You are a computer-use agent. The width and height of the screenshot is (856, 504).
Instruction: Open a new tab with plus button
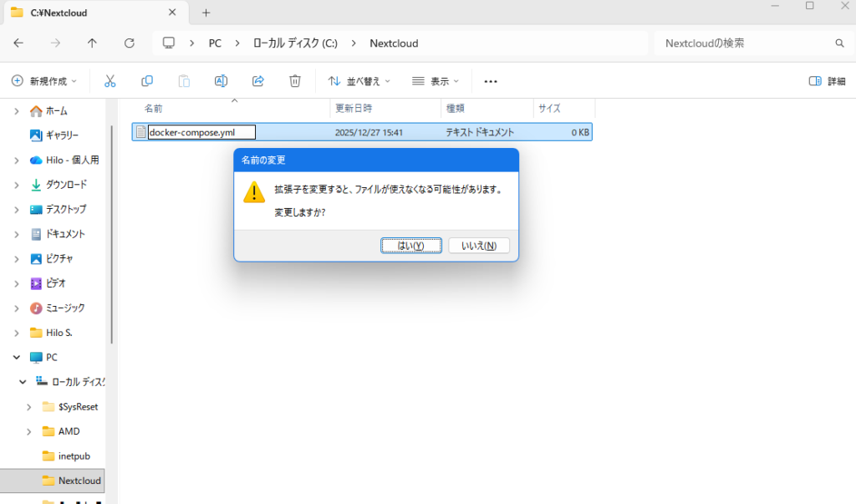click(206, 13)
